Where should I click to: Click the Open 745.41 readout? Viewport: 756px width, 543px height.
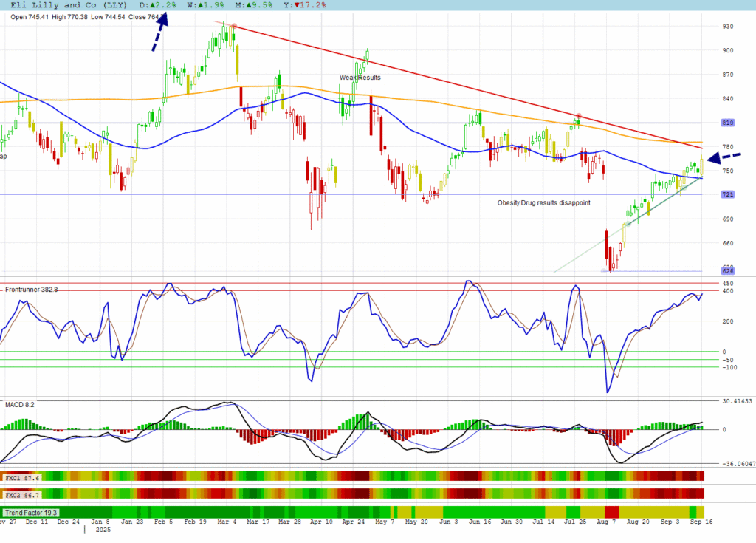point(30,17)
